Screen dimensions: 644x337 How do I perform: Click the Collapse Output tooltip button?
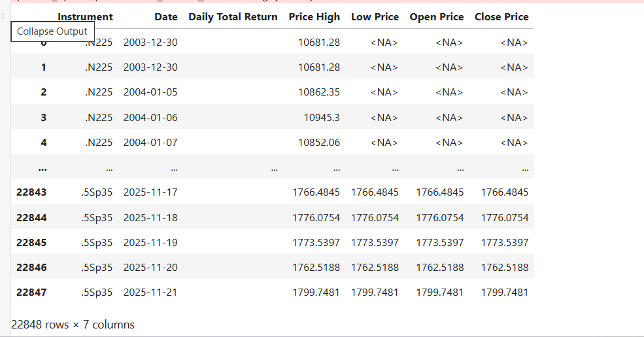pos(52,31)
